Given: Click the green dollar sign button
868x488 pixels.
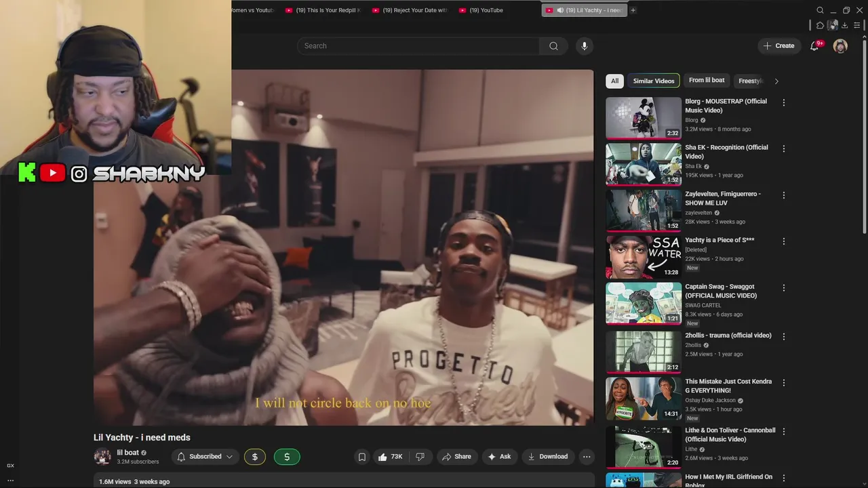Looking at the screenshot, I should click(287, 457).
